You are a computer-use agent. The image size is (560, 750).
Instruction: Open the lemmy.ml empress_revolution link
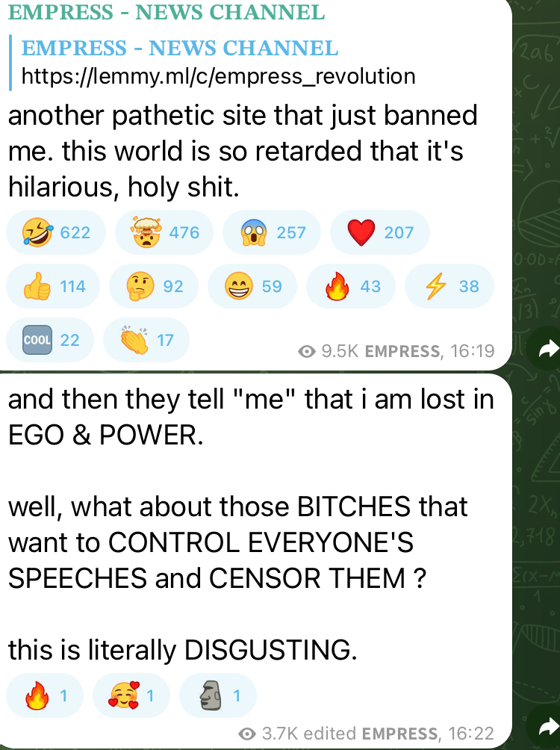coord(219,76)
